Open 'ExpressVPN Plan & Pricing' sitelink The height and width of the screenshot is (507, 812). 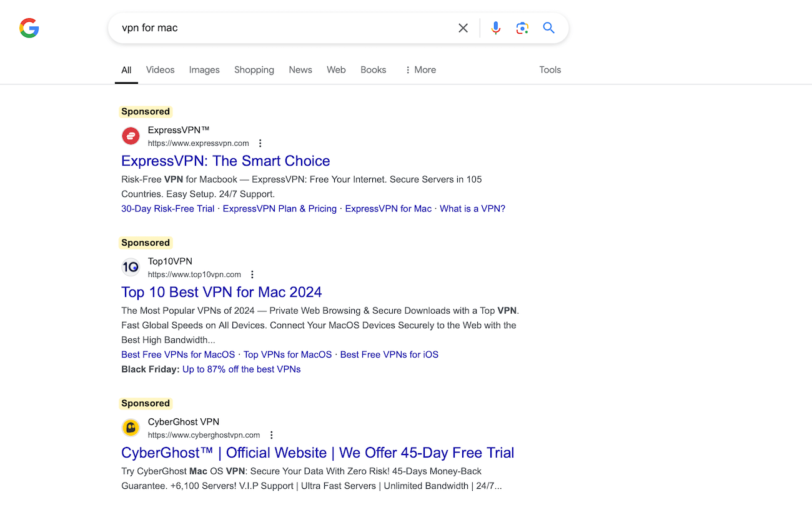(x=280, y=209)
